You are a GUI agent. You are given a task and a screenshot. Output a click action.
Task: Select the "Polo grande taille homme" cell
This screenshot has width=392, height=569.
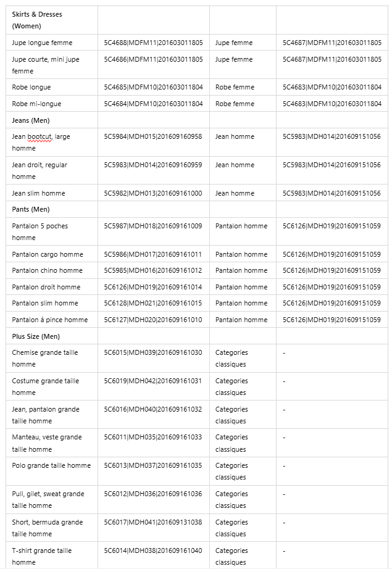click(51, 465)
